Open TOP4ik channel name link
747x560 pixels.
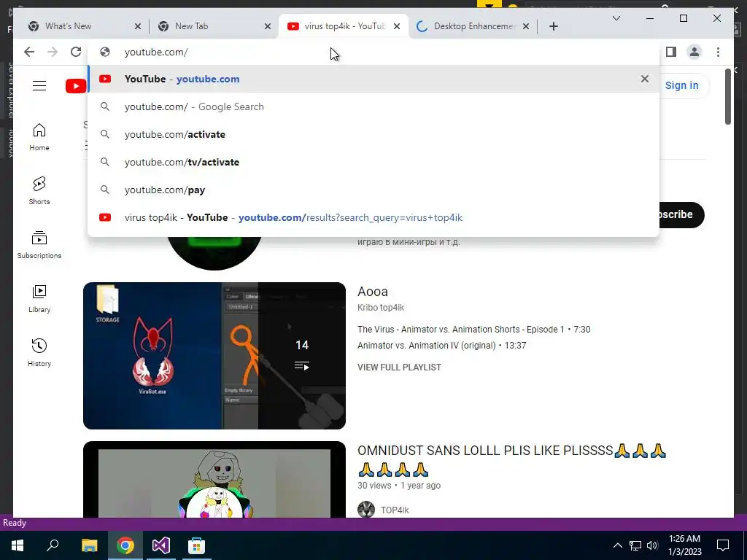pyautogui.click(x=395, y=510)
